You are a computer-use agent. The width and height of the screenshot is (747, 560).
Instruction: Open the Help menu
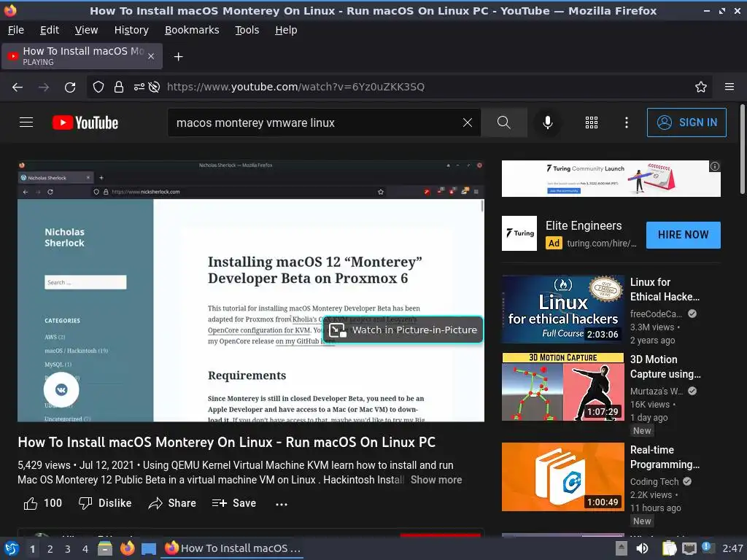286,30
